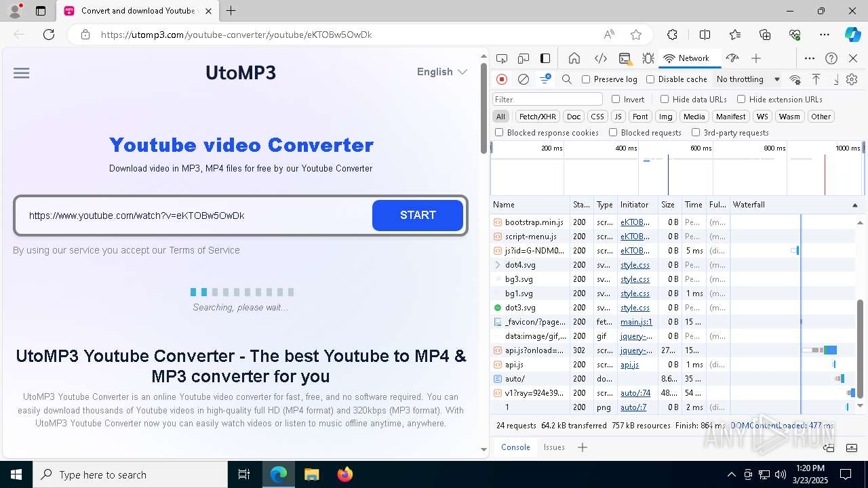Viewport: 868px width, 488px height.
Task: Open the auto/:74 initiator link
Action: [x=635, y=393]
